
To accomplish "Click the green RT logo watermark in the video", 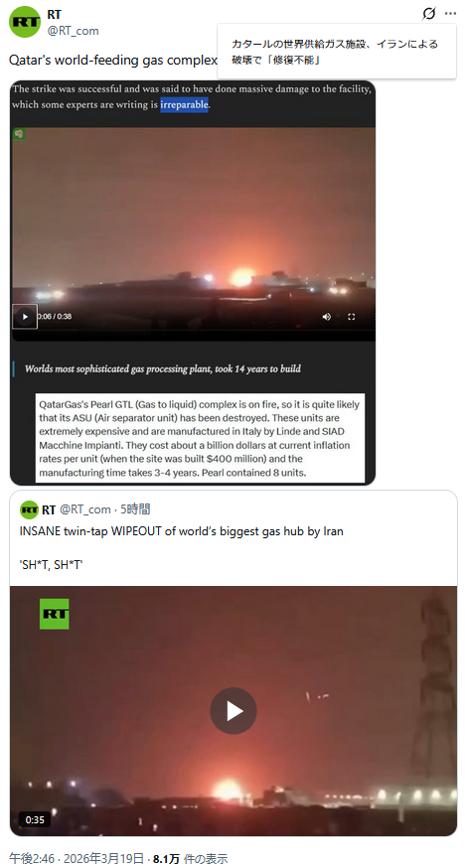I will pyautogui.click(x=55, y=614).
